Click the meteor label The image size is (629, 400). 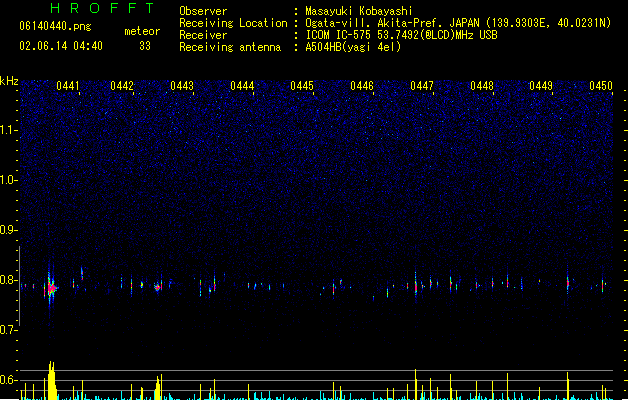142,31
